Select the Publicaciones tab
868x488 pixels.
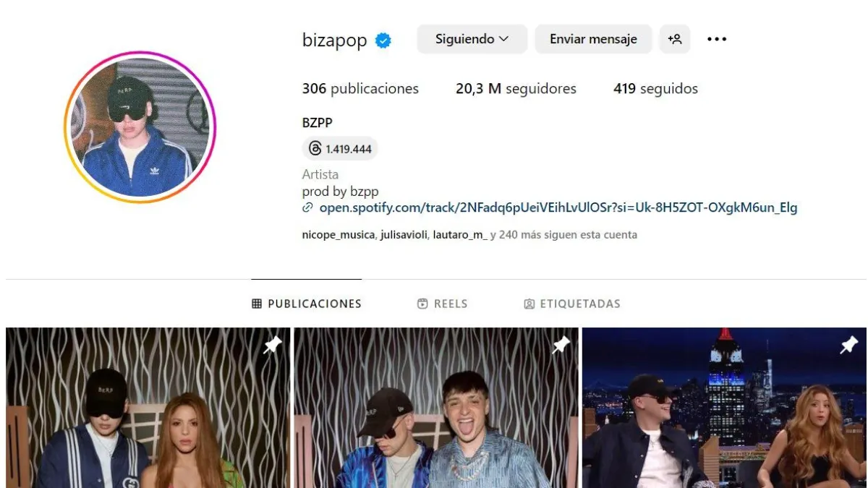coord(307,304)
